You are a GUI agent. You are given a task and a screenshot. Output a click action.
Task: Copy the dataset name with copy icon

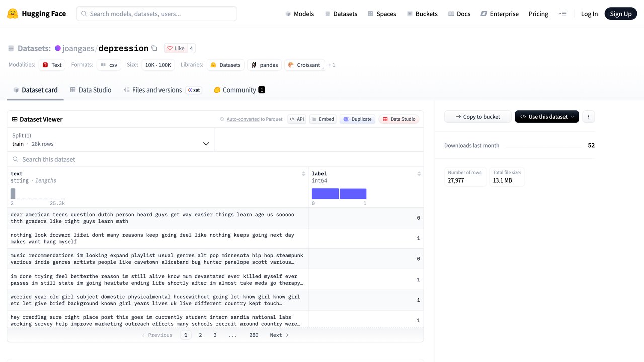coord(154,48)
